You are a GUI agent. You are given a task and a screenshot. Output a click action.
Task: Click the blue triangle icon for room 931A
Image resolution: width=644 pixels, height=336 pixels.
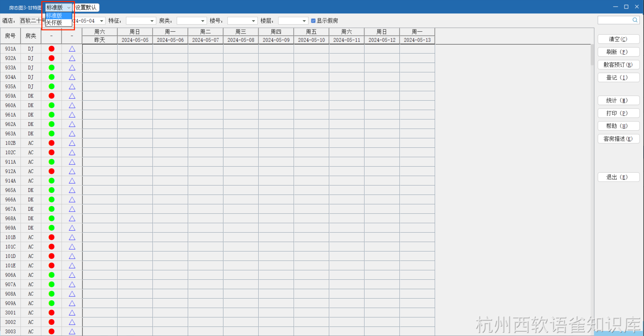click(x=72, y=49)
